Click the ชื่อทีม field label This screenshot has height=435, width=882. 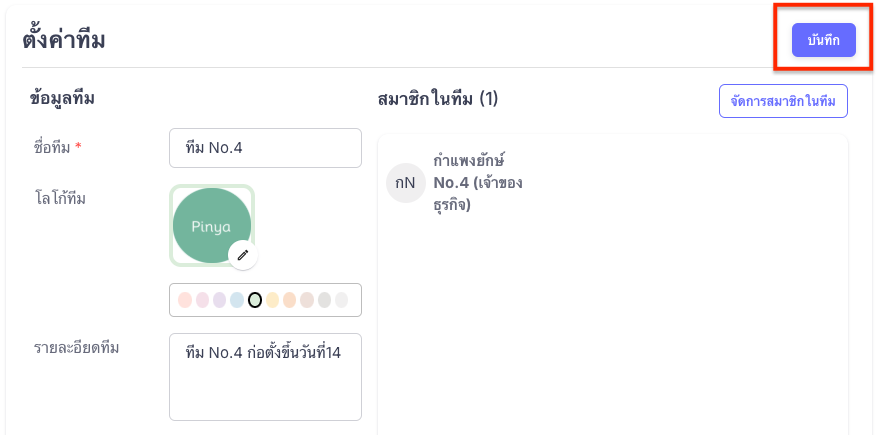coord(57,148)
